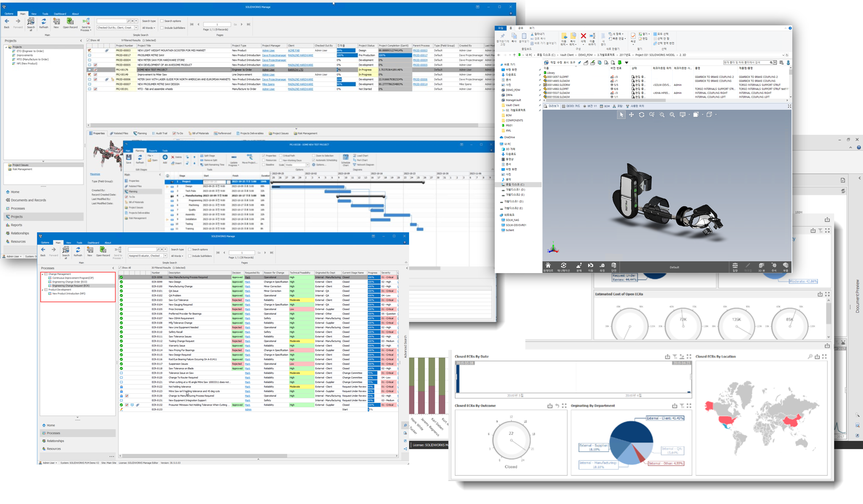
Task: Select the rotate tool in 3D preview toolbar
Action: coord(641,115)
